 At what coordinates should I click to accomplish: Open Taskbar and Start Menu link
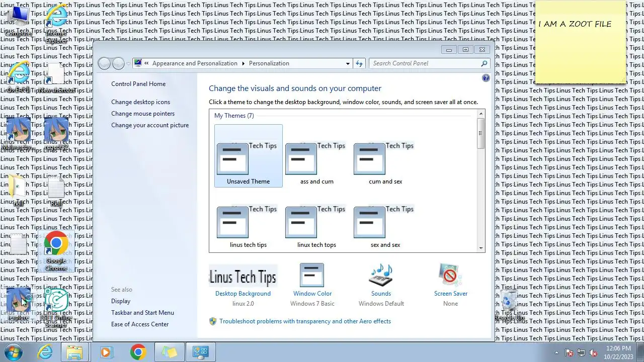click(142, 313)
